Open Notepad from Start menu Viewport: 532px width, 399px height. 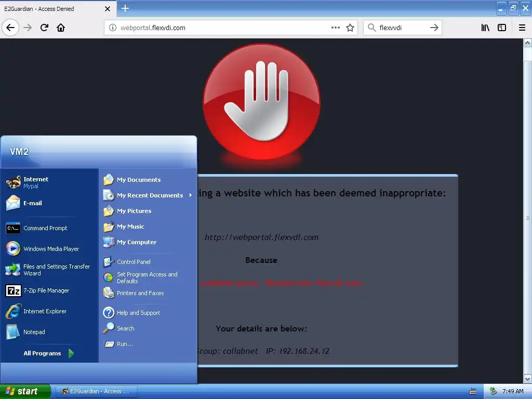pos(49,332)
